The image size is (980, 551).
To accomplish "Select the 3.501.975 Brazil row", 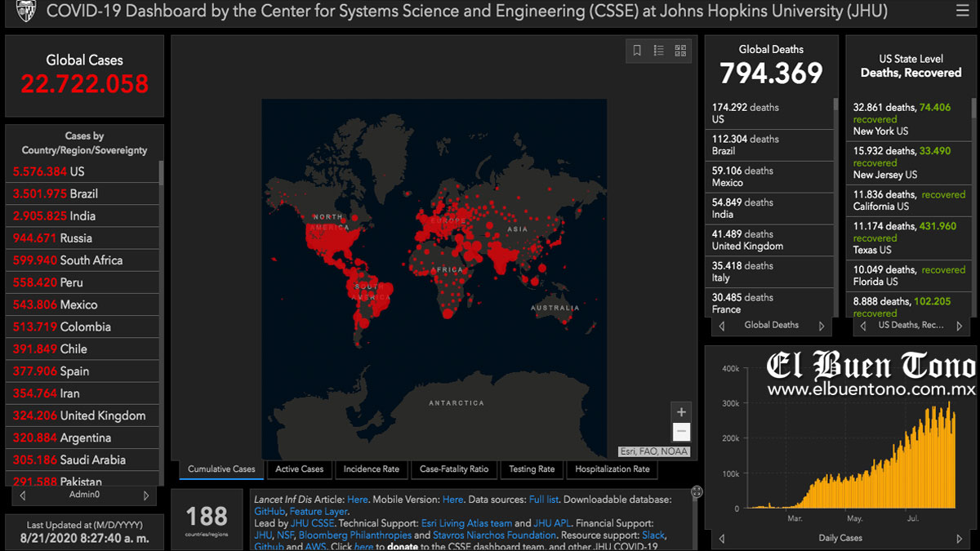I will [82, 193].
